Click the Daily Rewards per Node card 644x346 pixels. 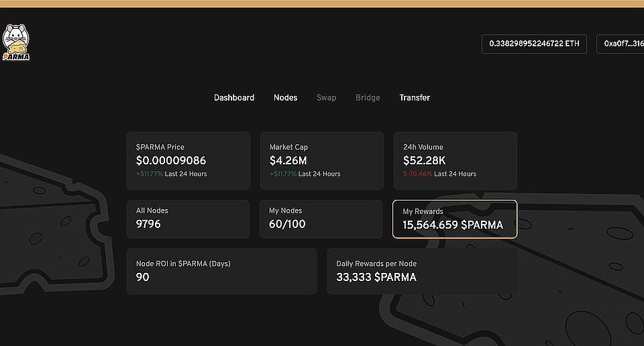pos(422,272)
